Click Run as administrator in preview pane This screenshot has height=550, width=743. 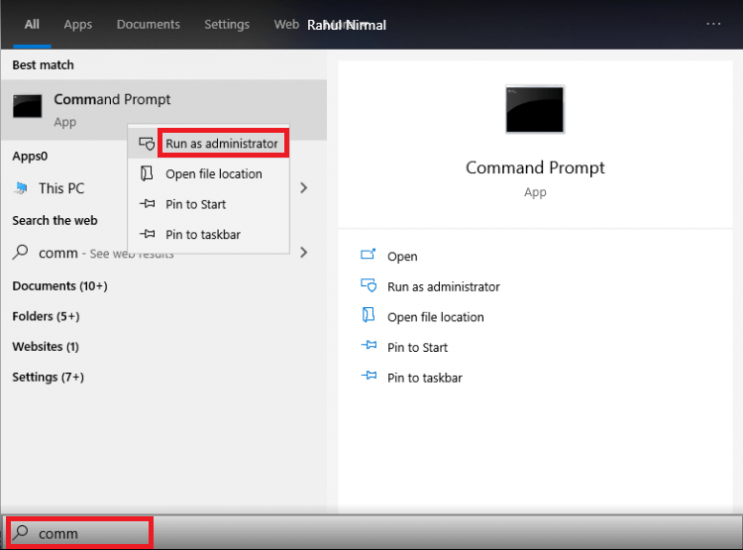pyautogui.click(x=443, y=287)
